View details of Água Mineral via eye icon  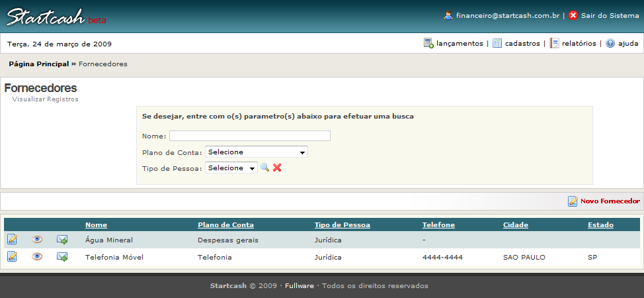(37, 239)
